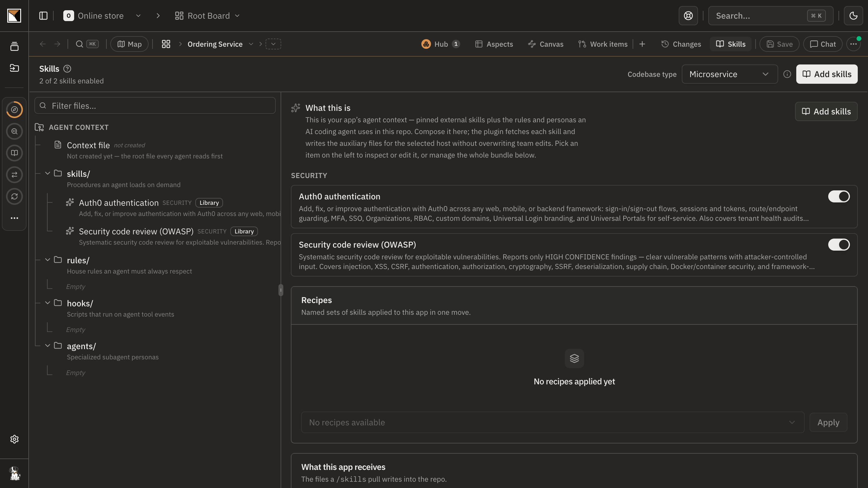
Task: Click the Skills help question mark icon
Action: [x=67, y=69]
